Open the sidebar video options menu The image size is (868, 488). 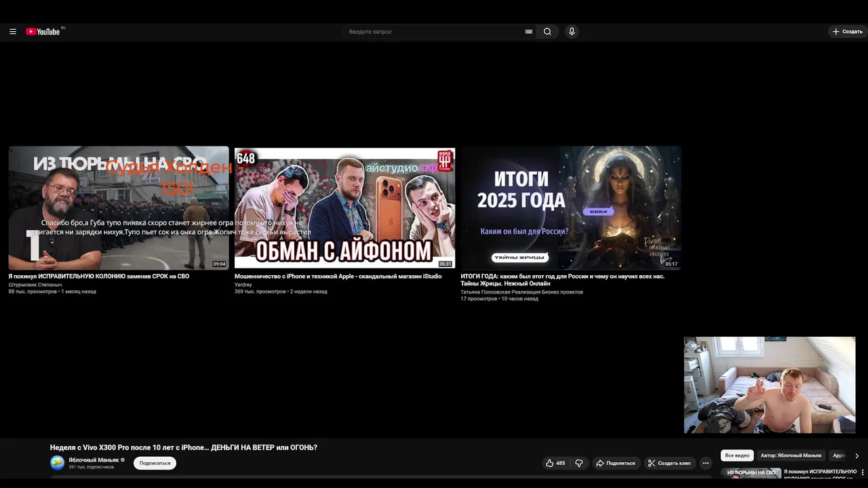pos(863,472)
